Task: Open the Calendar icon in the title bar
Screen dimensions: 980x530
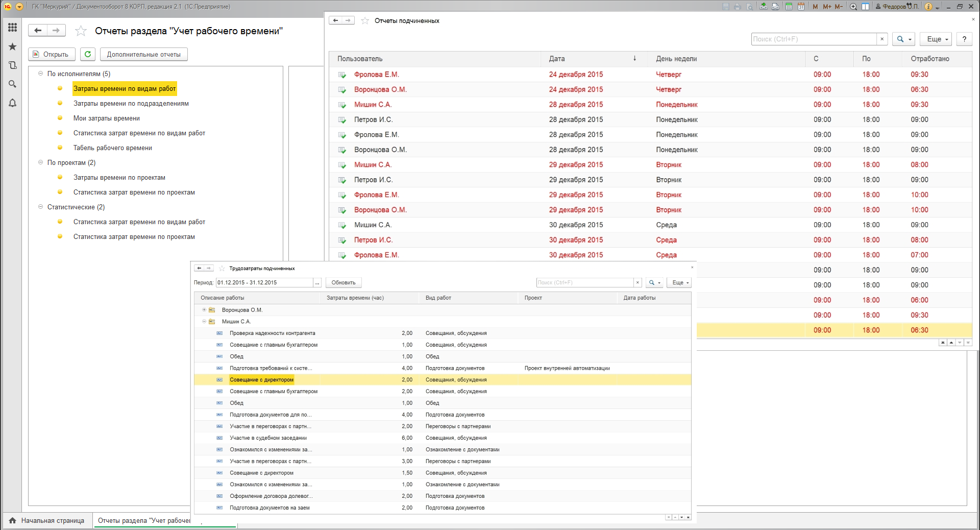Action: pos(801,7)
